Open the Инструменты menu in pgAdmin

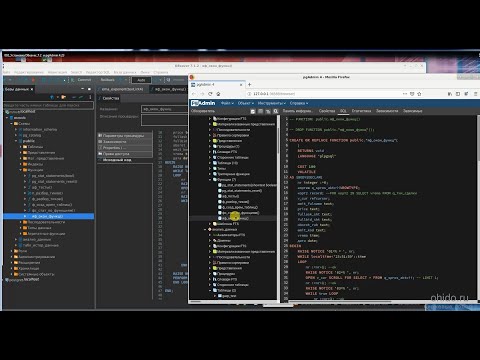(x=271, y=103)
